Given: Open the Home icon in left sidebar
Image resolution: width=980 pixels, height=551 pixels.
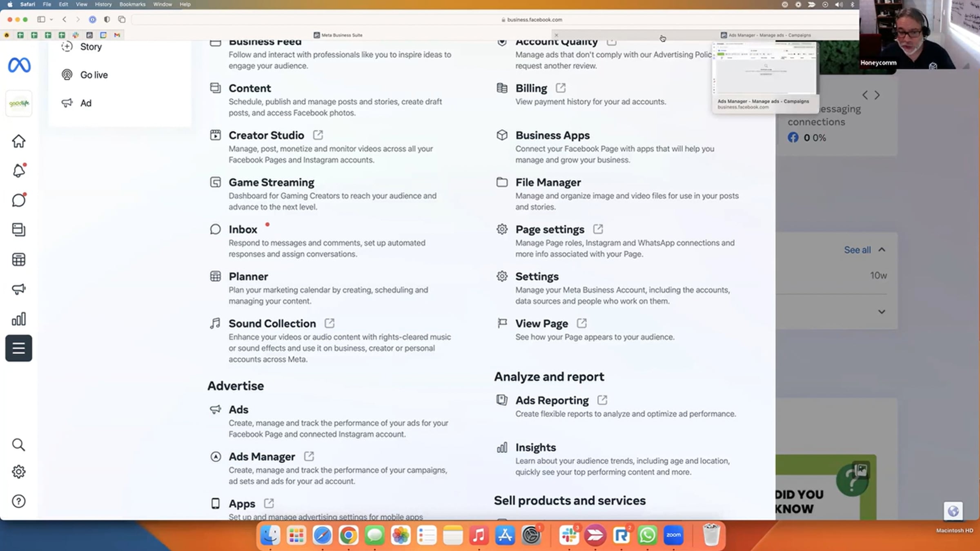Looking at the screenshot, I should pyautogui.click(x=18, y=141).
